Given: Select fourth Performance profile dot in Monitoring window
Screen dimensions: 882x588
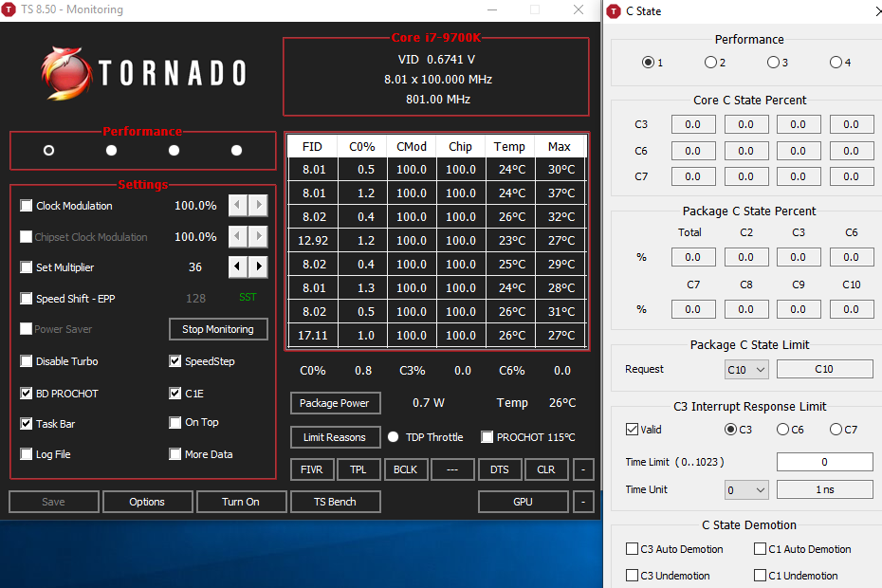Looking at the screenshot, I should (x=237, y=150).
